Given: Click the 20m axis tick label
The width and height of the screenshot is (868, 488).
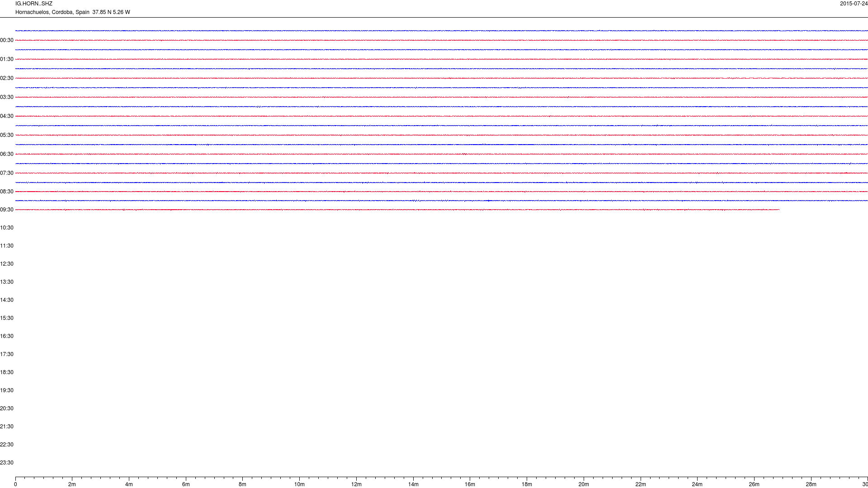Looking at the screenshot, I should point(584,484).
